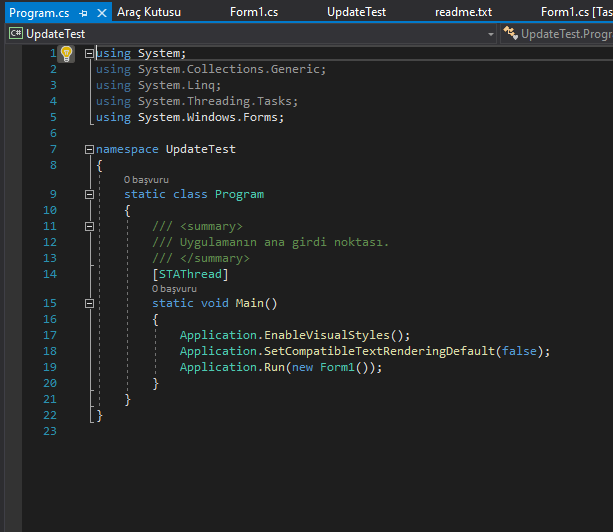
Task: Click 'using System.Collections.Generic;' line
Action: (x=211, y=69)
